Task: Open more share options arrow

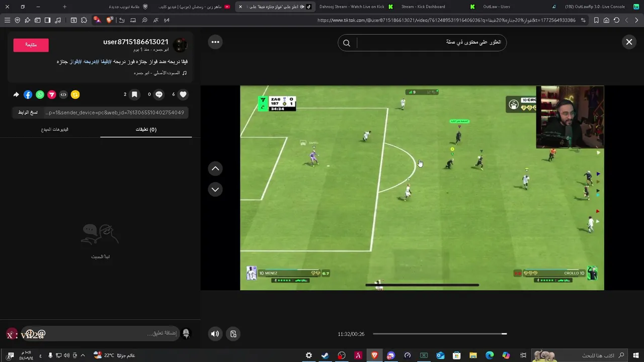Action: (x=16, y=95)
